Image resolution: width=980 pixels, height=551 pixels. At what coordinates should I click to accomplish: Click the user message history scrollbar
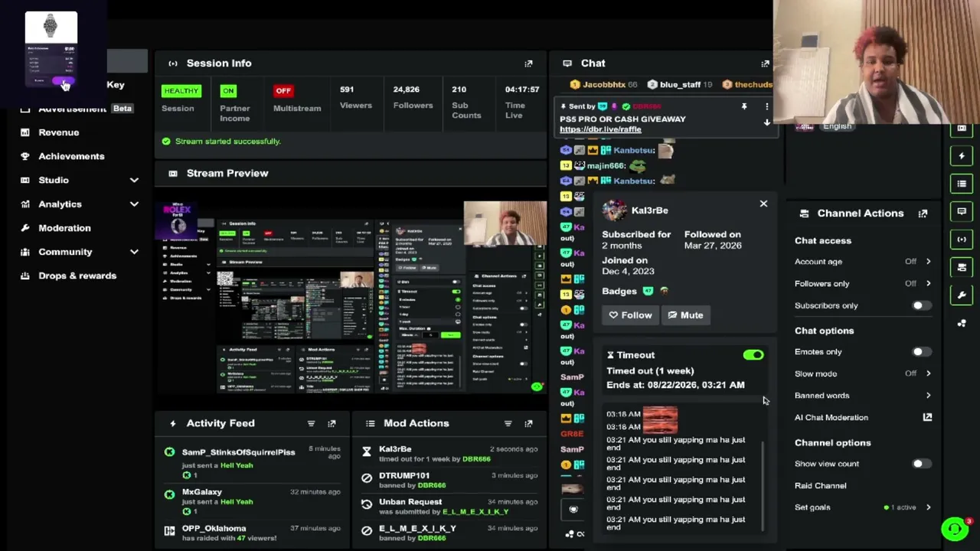[763, 484]
